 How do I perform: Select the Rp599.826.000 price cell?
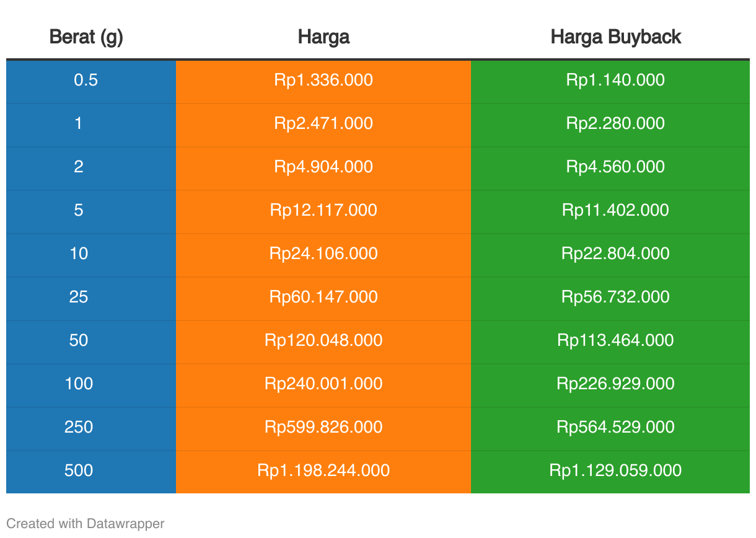(323, 427)
